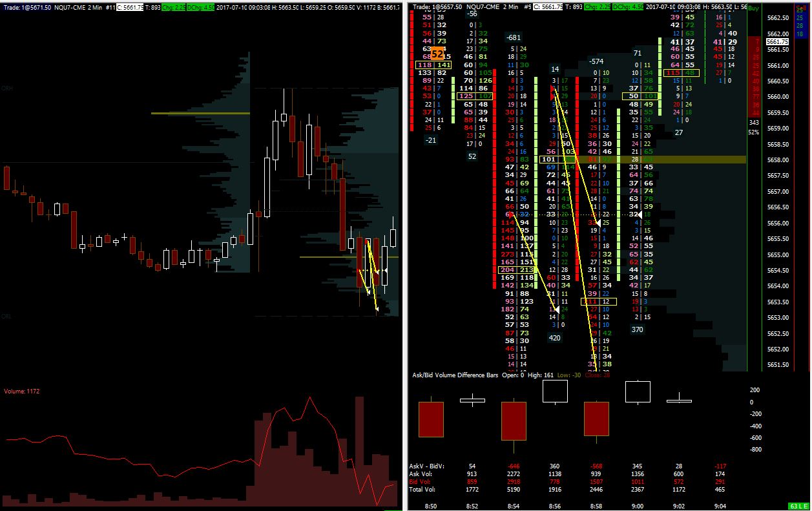Click the red 'Bid Vol:' row label

[x=421, y=481]
